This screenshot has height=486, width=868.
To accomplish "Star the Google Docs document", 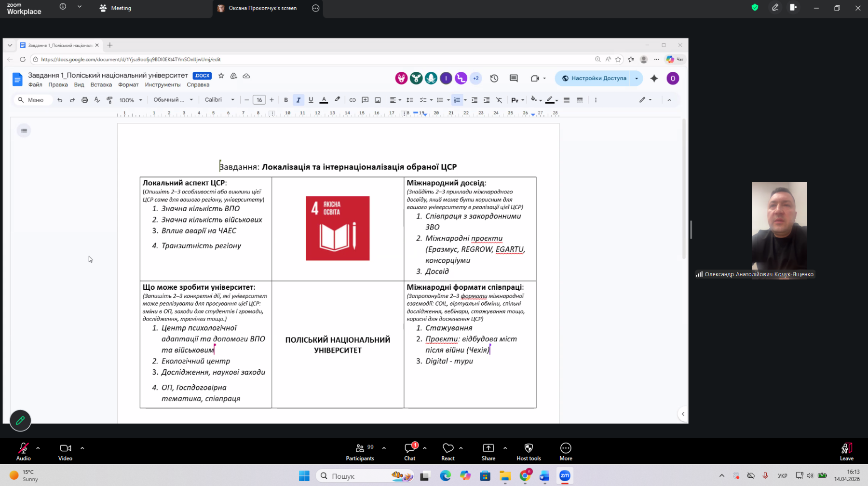I will [x=221, y=76].
